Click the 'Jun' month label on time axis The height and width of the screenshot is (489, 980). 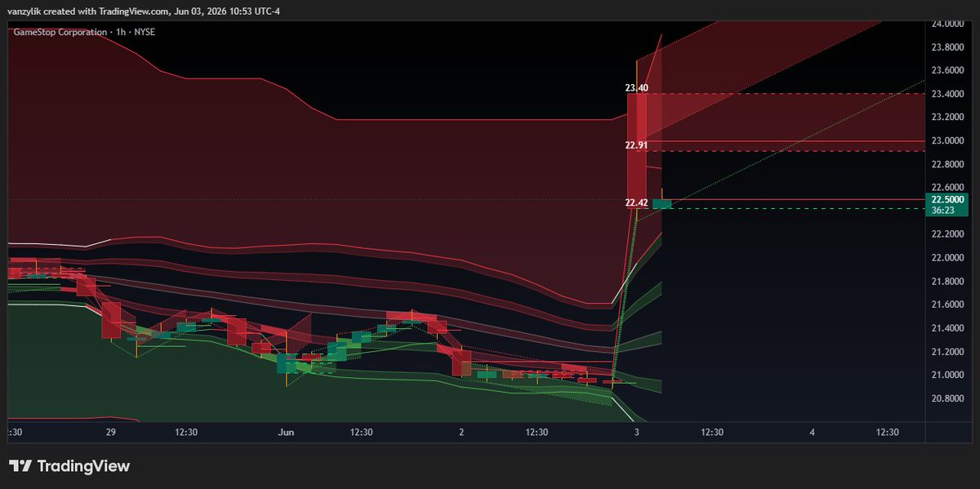[287, 432]
